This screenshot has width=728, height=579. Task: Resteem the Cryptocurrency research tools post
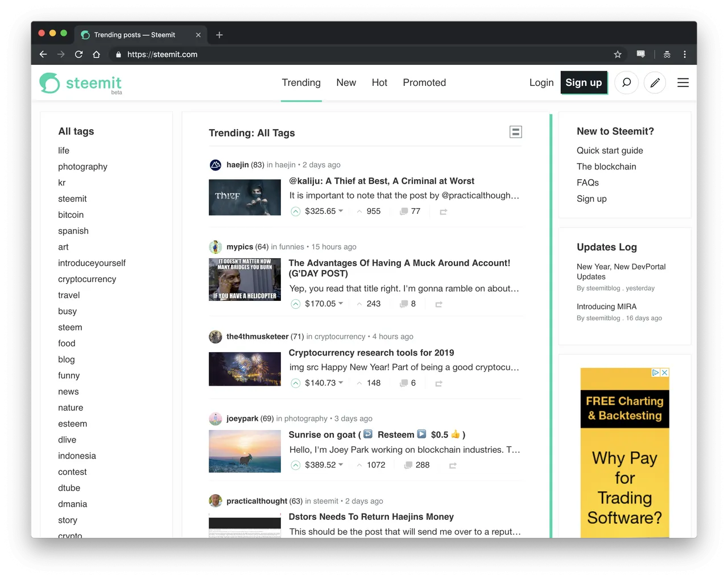439,384
